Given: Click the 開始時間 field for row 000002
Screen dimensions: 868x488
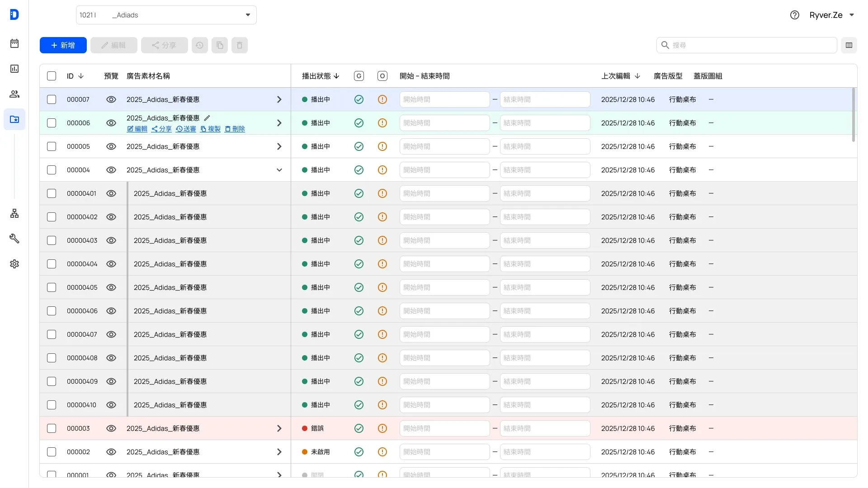Looking at the screenshot, I should 445,452.
